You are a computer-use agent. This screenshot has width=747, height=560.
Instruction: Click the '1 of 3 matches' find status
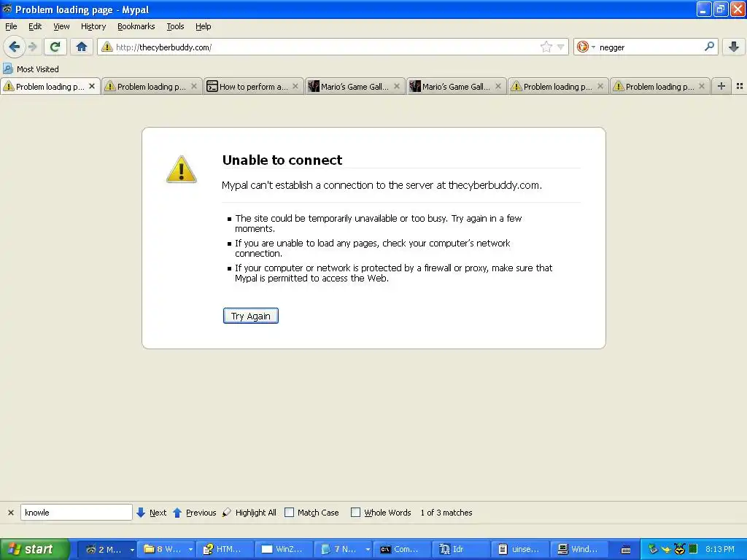pyautogui.click(x=446, y=513)
